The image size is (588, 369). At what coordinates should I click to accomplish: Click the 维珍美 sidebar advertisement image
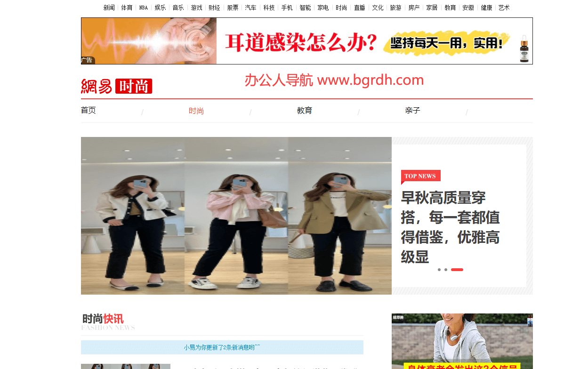pyautogui.click(x=462, y=341)
